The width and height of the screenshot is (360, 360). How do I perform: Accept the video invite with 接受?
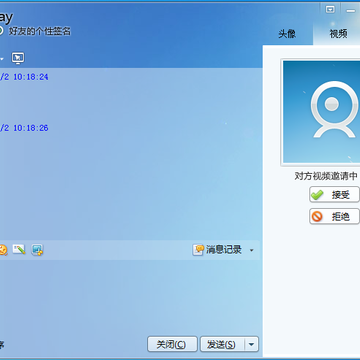pos(334,194)
